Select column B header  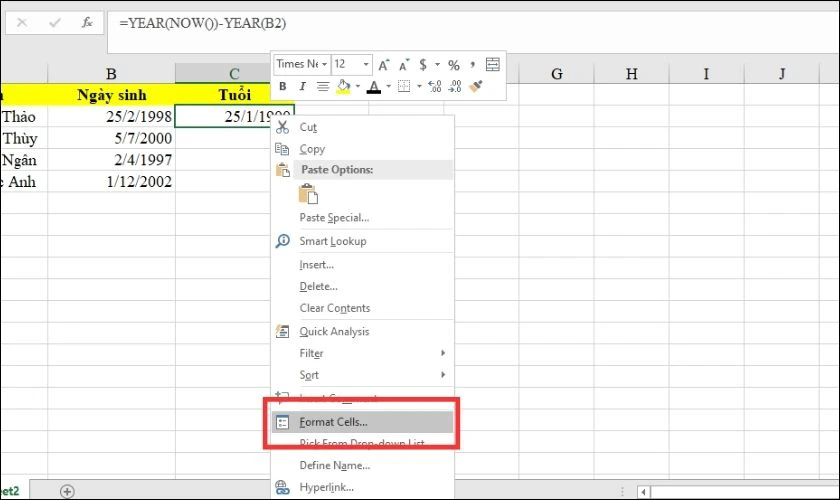111,74
